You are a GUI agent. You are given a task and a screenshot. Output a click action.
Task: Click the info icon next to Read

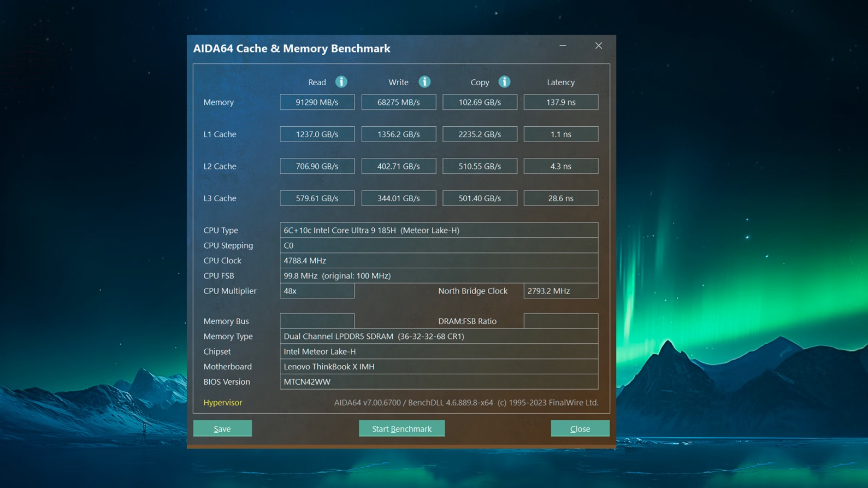point(341,82)
